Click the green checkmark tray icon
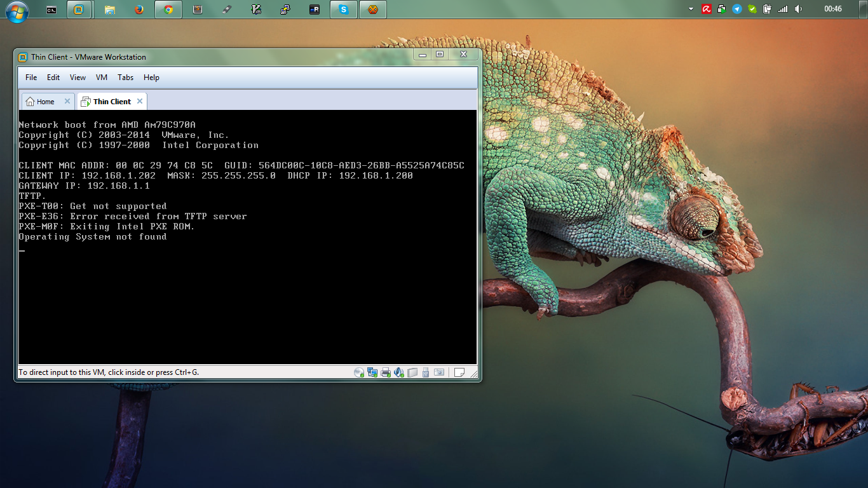Screen dimensions: 868x488 (752, 9)
